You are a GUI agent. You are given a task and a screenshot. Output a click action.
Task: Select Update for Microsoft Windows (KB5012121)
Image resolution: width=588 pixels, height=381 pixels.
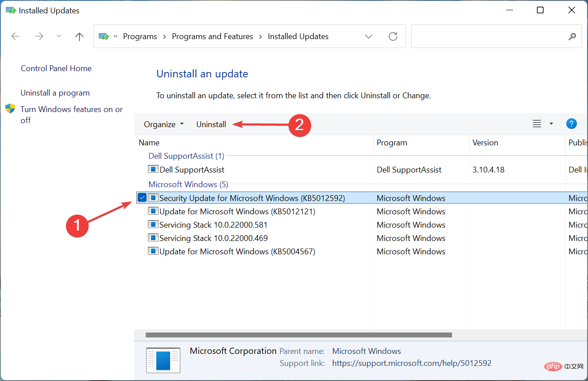coord(361,212)
